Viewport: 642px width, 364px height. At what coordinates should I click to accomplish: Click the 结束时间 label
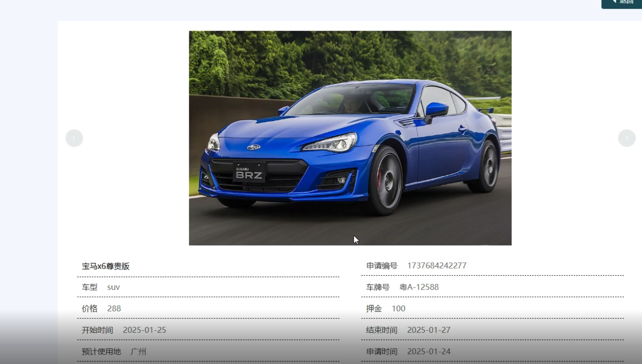pyautogui.click(x=381, y=330)
